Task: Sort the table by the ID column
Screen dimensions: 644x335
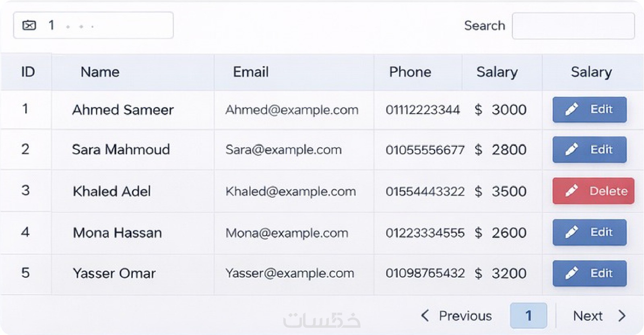Action: [28, 72]
